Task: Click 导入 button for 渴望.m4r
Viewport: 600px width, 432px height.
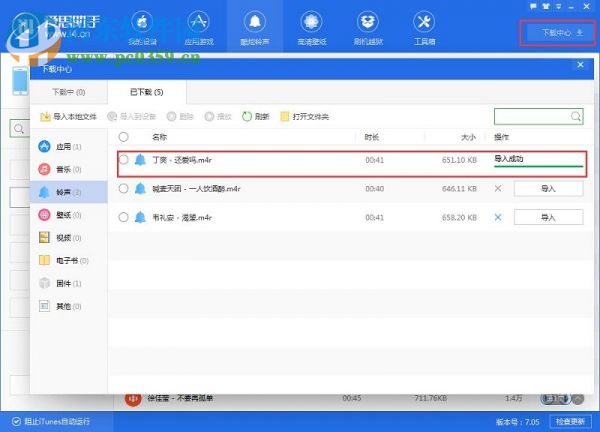Action: (548, 217)
